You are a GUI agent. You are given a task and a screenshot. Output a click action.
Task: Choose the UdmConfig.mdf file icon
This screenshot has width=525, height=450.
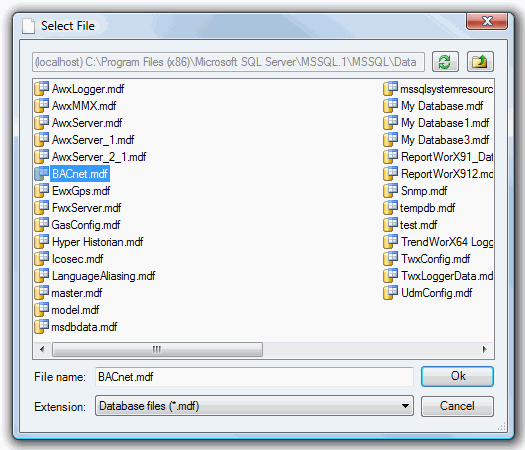click(x=391, y=293)
